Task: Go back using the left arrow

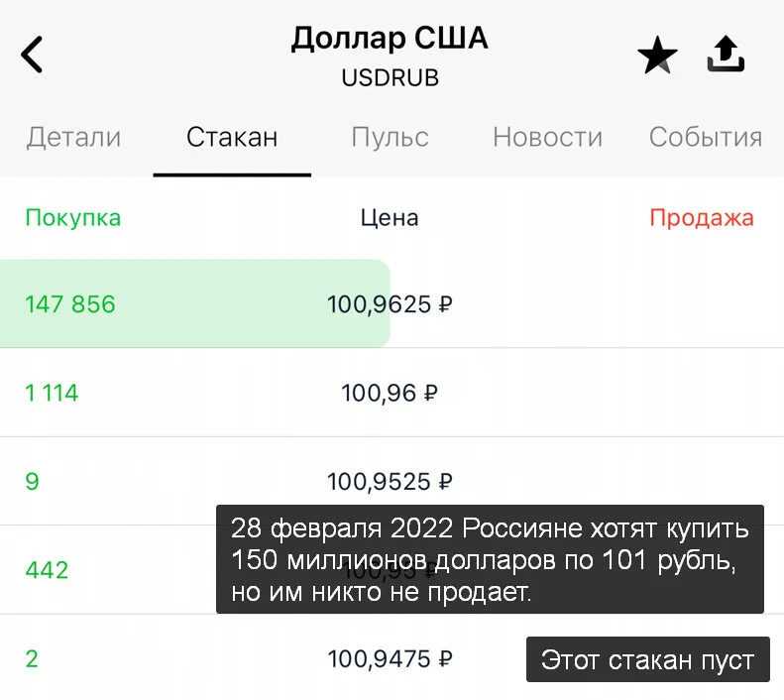Action: (32, 55)
